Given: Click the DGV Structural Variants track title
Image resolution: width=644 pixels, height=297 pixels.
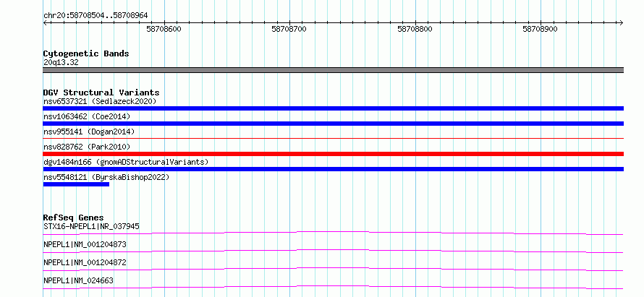Looking at the screenshot, I should [101, 92].
